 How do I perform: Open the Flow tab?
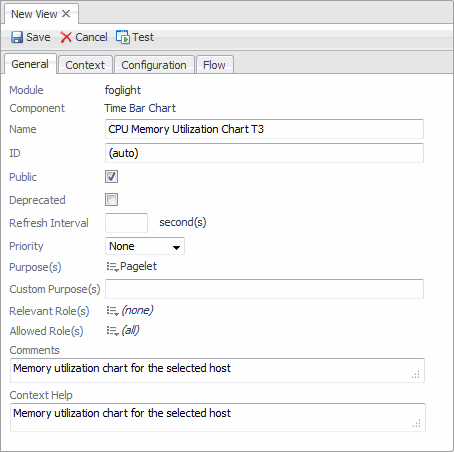[214, 65]
